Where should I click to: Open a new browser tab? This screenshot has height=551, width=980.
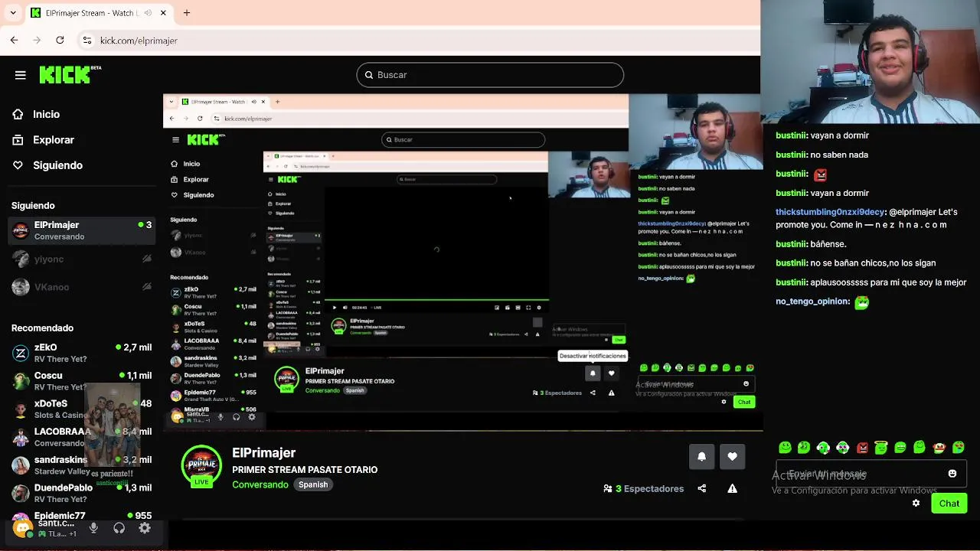[x=186, y=13]
